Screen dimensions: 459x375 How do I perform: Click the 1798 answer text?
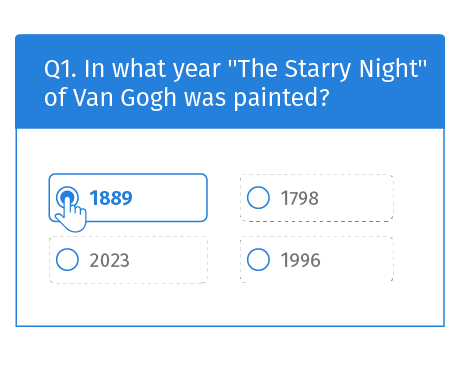pyautogui.click(x=300, y=198)
